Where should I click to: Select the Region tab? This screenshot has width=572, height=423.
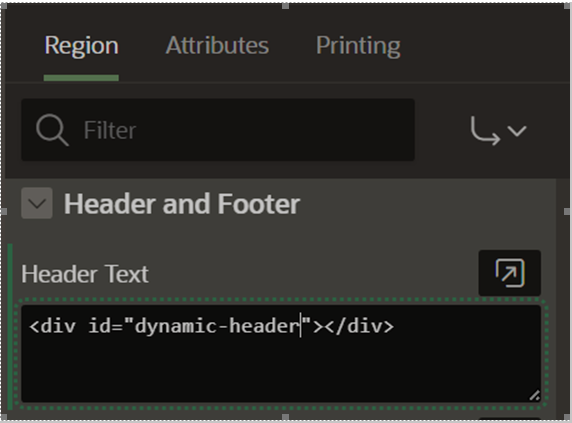(x=81, y=46)
